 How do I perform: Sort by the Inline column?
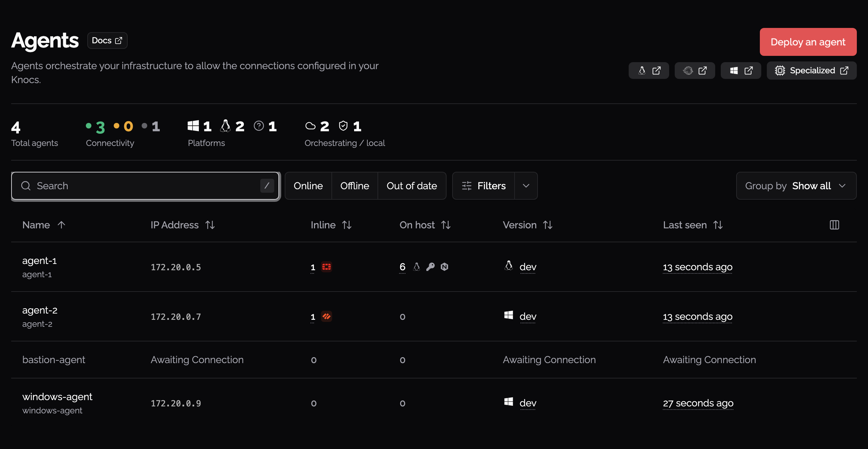coord(331,225)
